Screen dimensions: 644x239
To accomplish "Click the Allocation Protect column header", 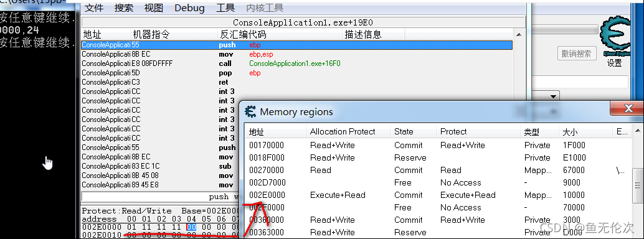I will 348,132.
